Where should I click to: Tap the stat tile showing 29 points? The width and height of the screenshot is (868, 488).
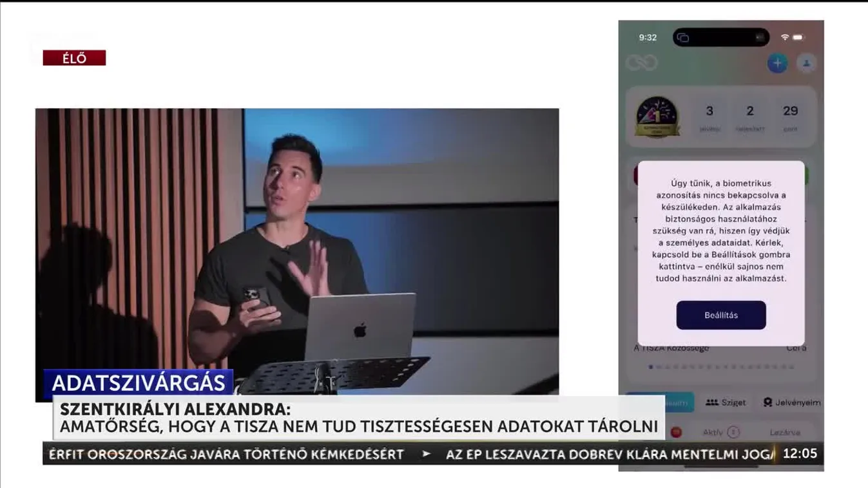(x=790, y=117)
